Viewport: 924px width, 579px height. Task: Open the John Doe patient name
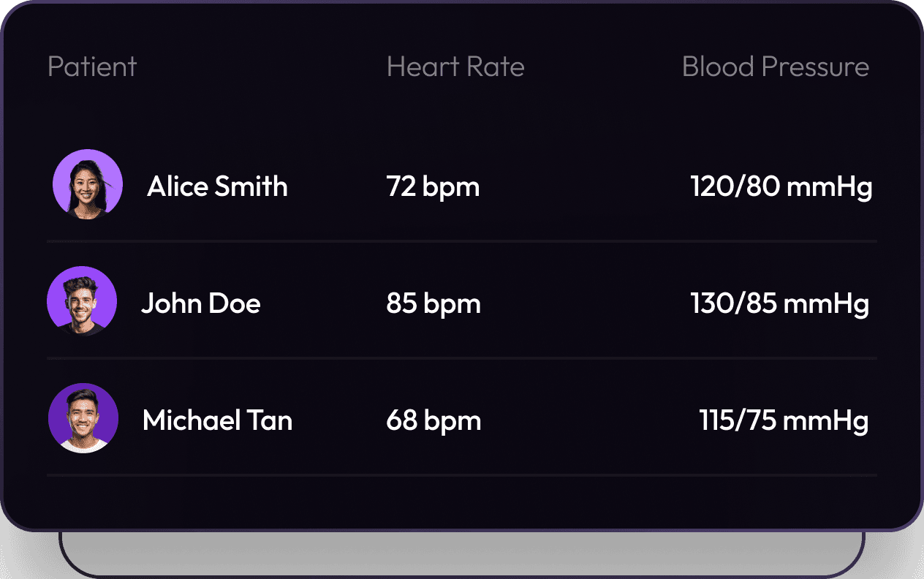[201, 303]
